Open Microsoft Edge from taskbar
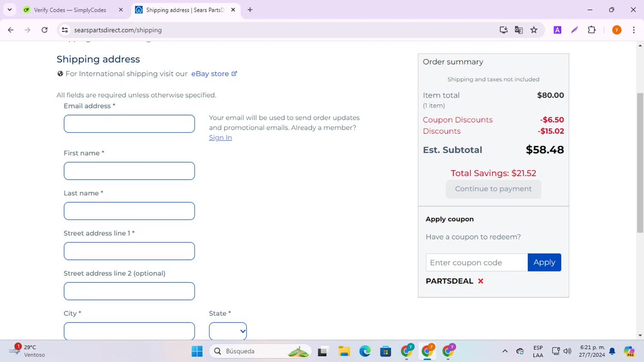The image size is (644, 362). [365, 351]
